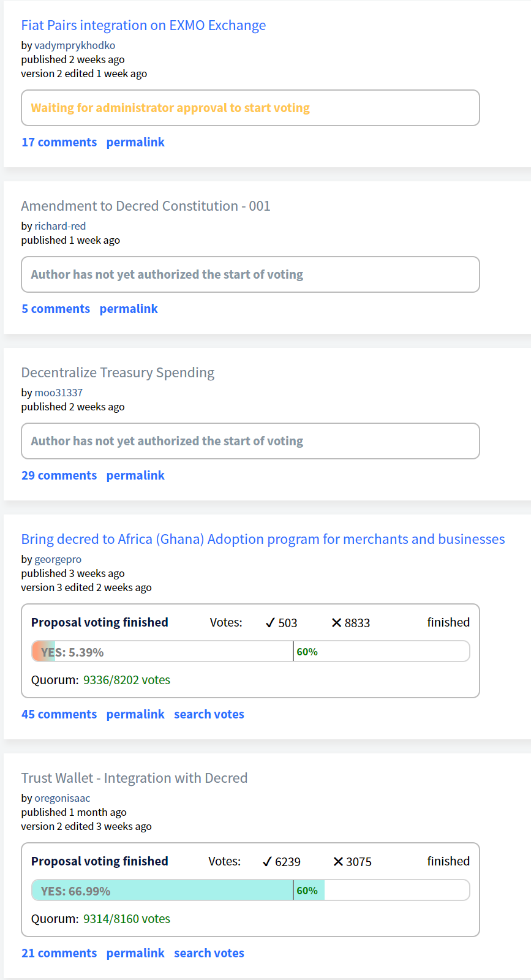
Task: Search votes for the Ghana adoption proposal
Action: pyautogui.click(x=209, y=714)
